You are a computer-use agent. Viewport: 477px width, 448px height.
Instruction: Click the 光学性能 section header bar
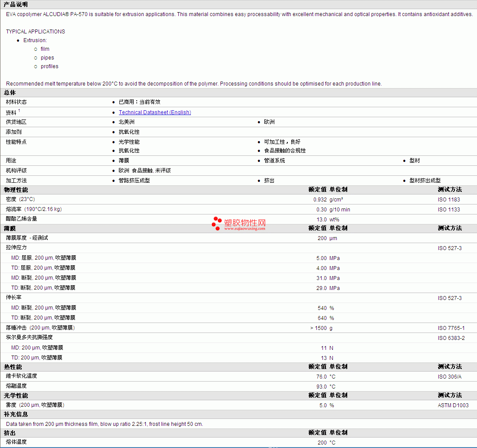[x=239, y=395]
